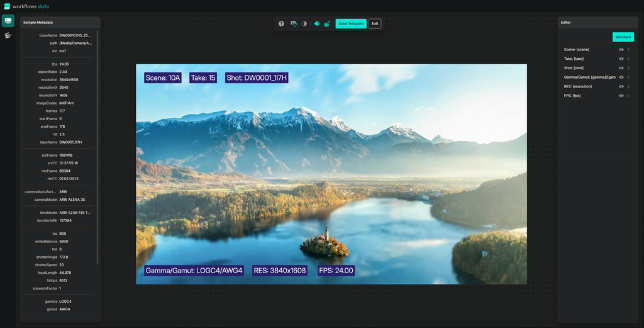The image size is (644, 328).
Task: Open the clapperboard sidebar icon
Action: 8,36
